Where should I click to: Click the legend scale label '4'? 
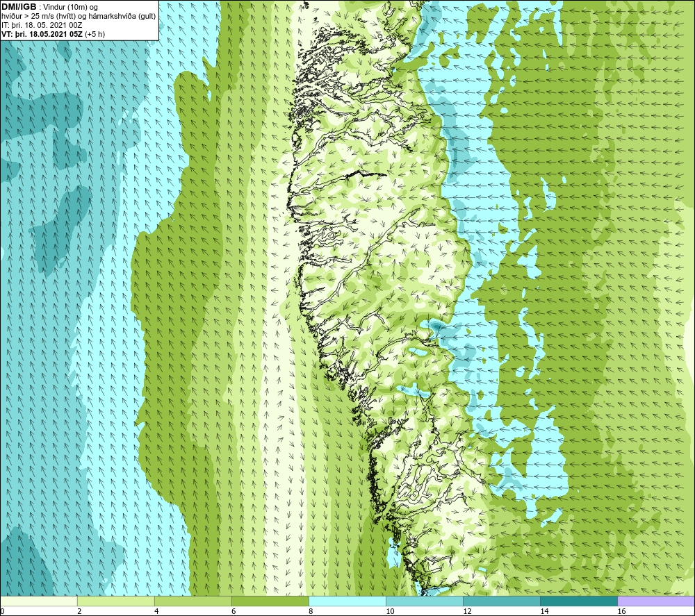click(x=156, y=612)
